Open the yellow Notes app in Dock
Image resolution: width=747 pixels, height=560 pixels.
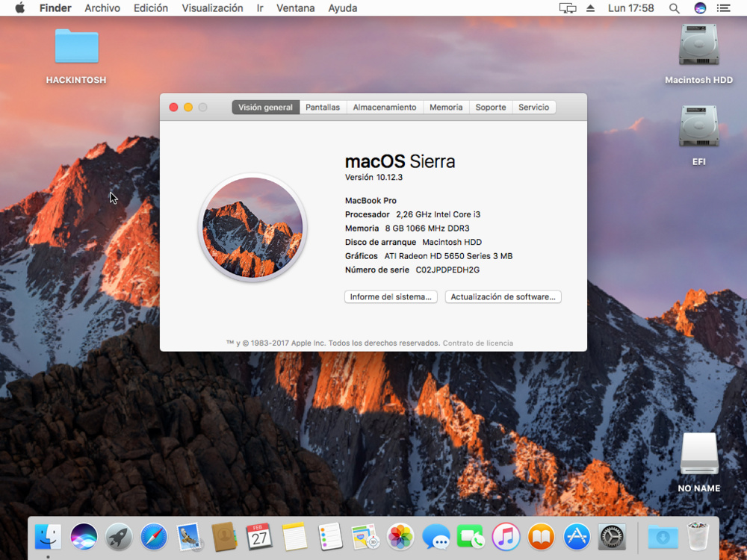tap(294, 536)
